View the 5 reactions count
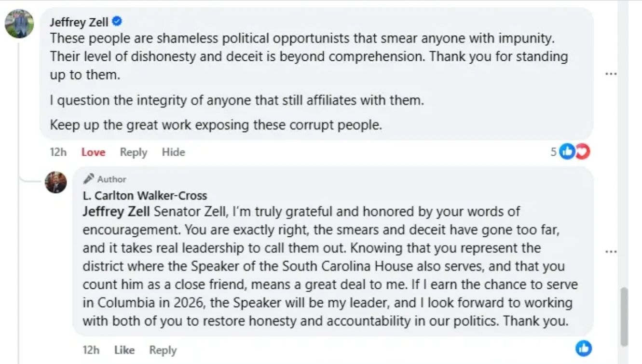642x364 pixels. tap(554, 152)
